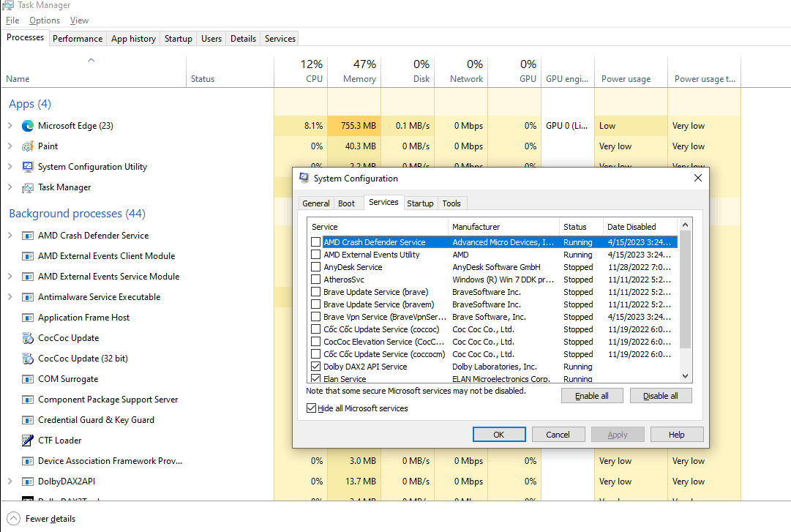The image size is (791, 532).
Task: Switch to the Performance tab
Action: (78, 39)
